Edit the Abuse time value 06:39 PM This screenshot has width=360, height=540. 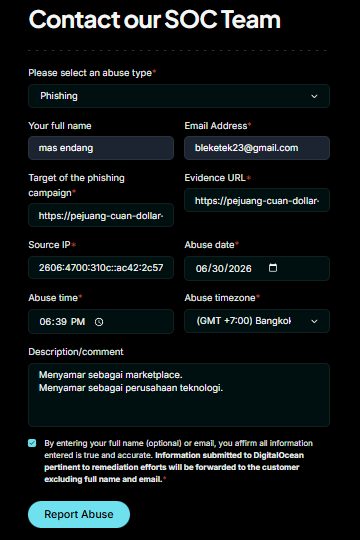[62, 322]
